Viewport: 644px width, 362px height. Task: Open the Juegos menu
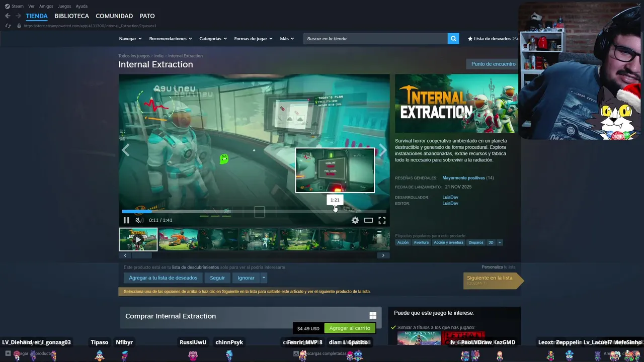point(64,6)
